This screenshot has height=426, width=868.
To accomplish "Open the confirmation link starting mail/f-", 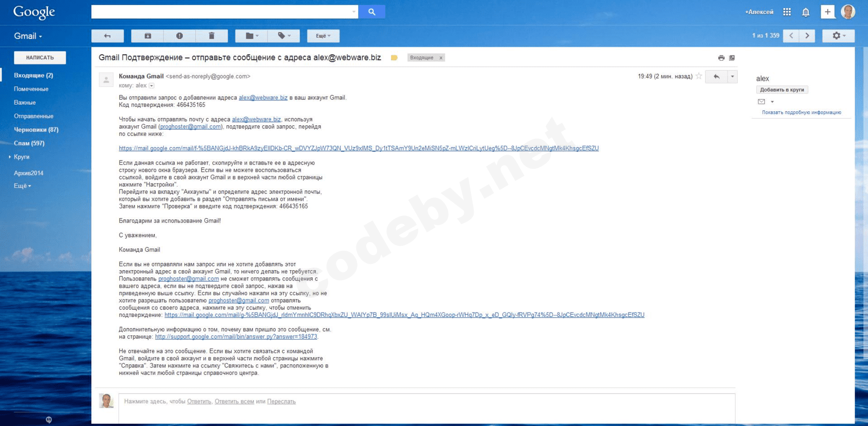I will 359,148.
